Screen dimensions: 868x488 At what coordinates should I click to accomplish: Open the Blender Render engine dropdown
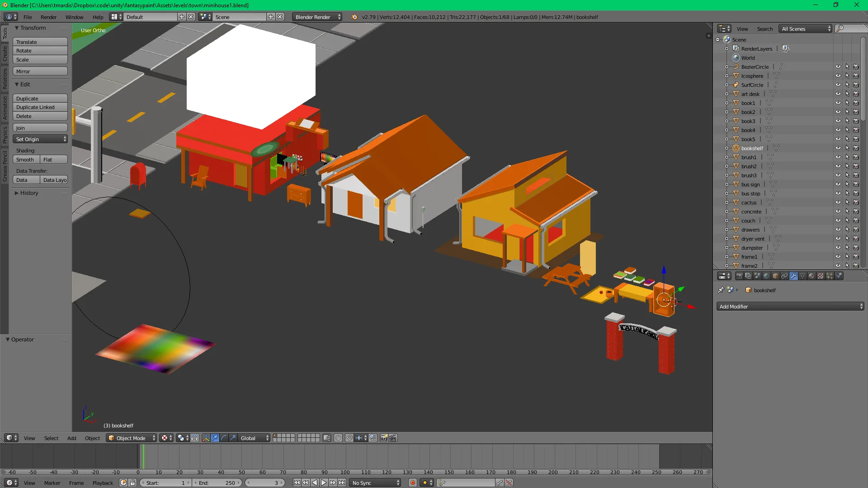pos(317,17)
